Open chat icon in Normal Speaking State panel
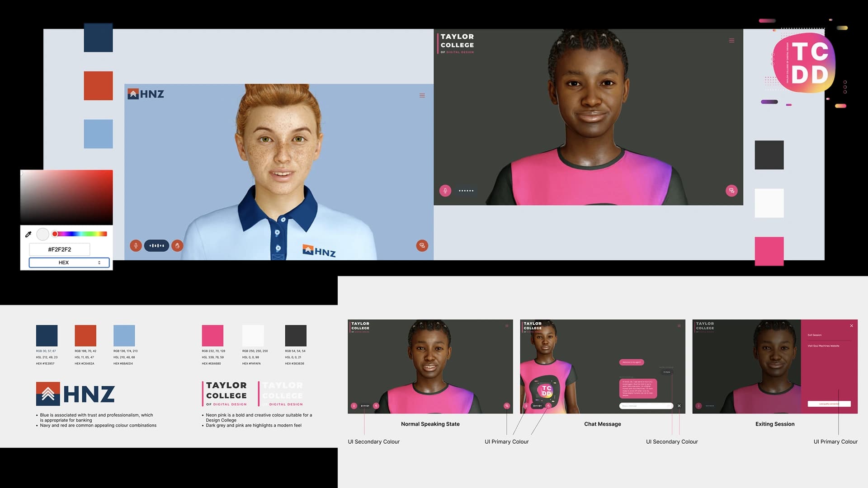868x488 pixels. coord(507,406)
